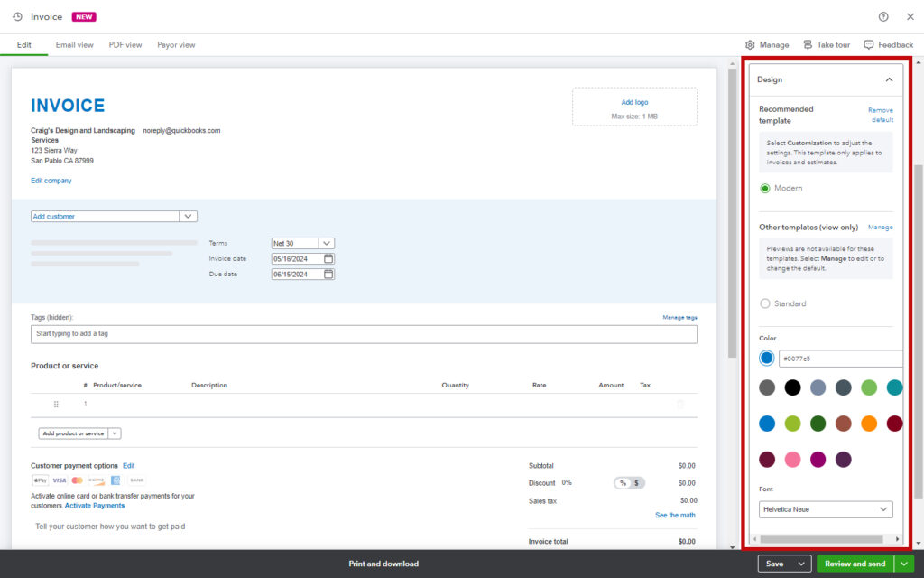
Task: Open the Helvetica Neue font dropdown
Action: coord(824,509)
